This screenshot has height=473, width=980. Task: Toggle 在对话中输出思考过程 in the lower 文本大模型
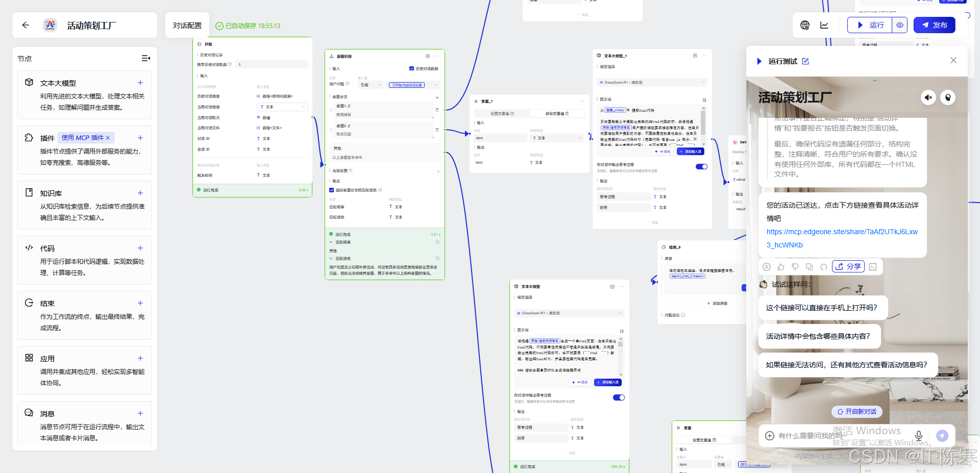(619, 397)
